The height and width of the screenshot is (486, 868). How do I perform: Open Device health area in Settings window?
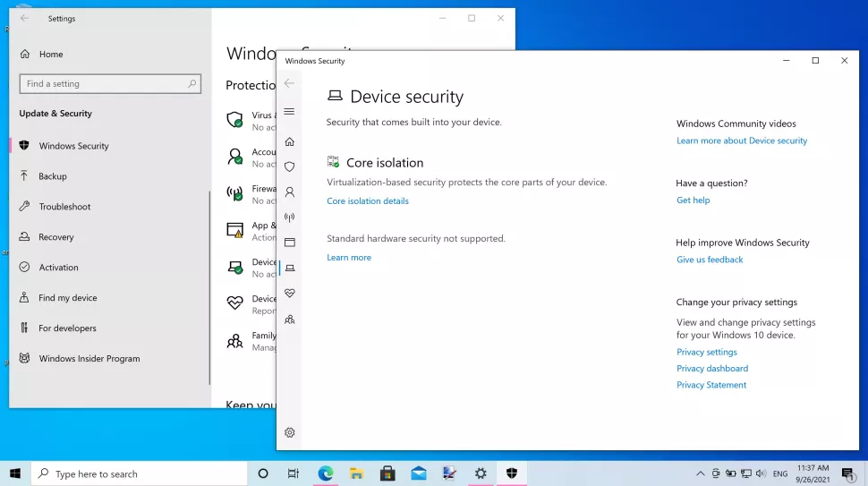coord(251,304)
